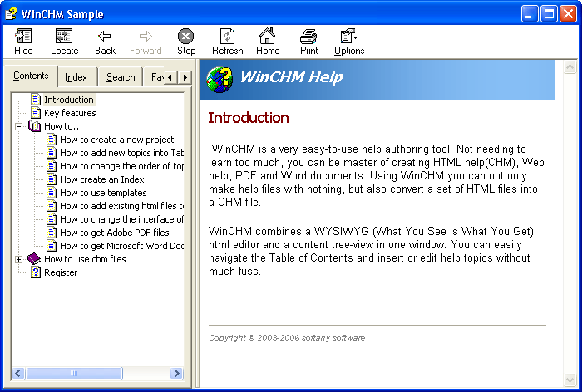Stop page loading with Stop icon

pos(186,37)
